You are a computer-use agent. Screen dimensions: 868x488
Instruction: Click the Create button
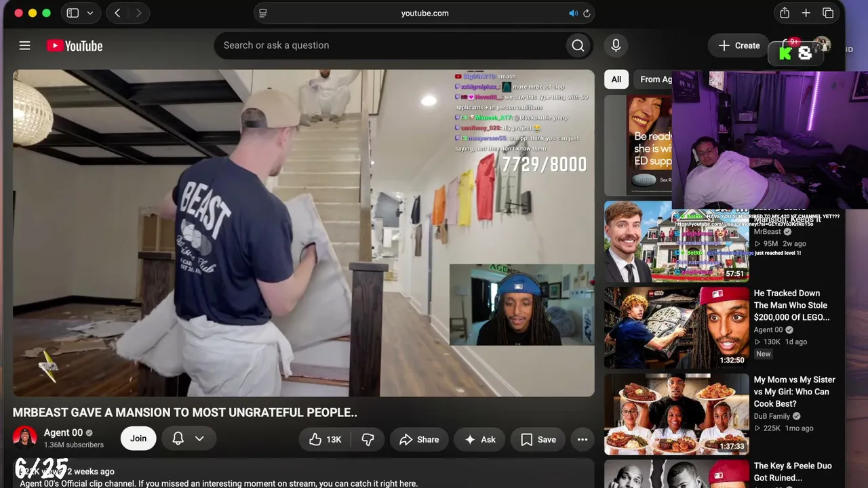tap(739, 45)
